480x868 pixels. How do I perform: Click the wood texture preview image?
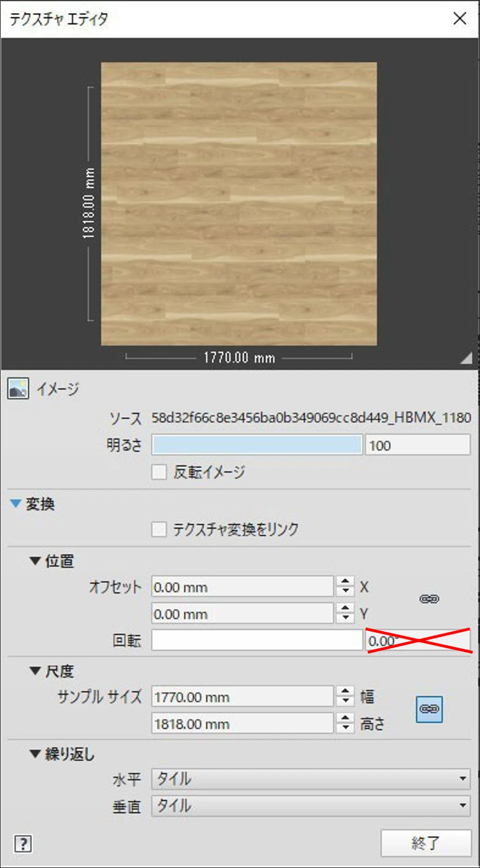tap(239, 203)
